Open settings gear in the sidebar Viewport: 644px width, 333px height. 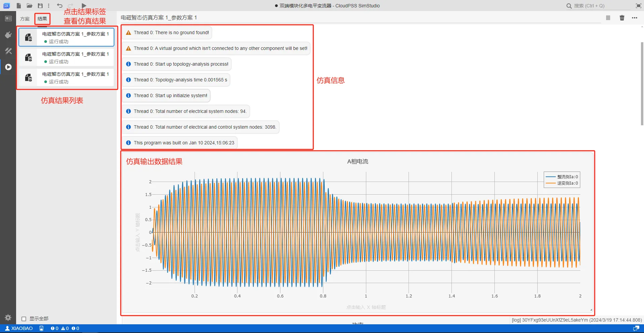pyautogui.click(x=8, y=317)
